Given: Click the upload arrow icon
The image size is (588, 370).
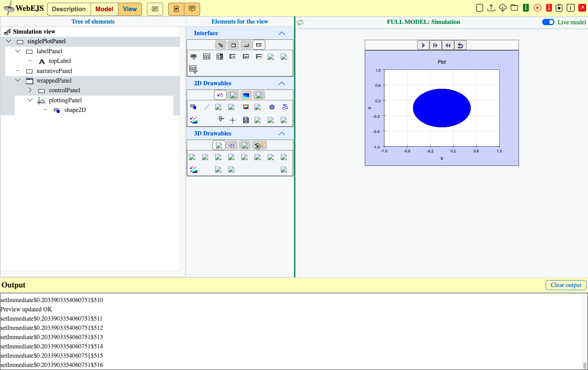Looking at the screenshot, I should tap(491, 8).
